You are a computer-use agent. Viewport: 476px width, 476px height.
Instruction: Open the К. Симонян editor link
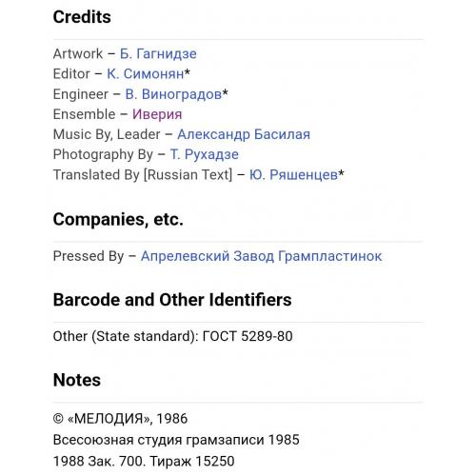(x=146, y=74)
